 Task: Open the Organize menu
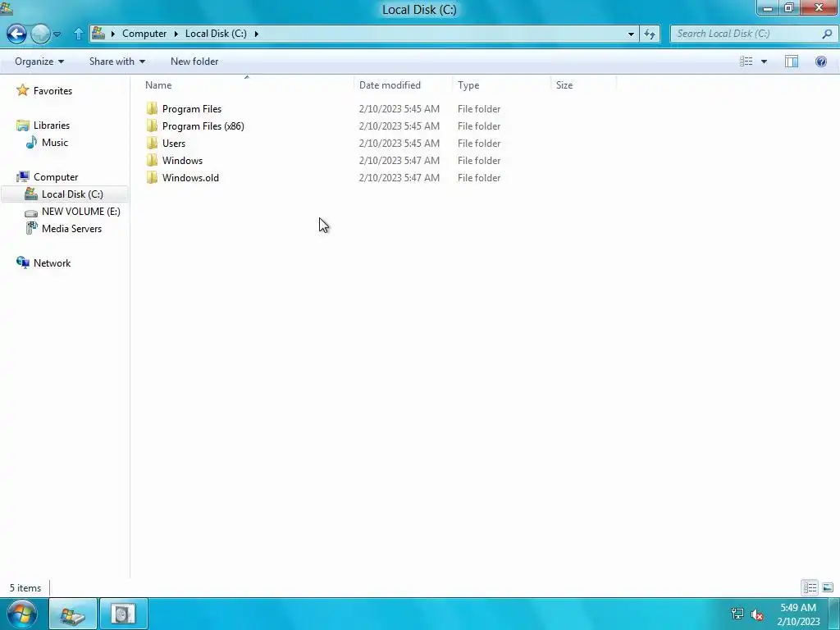(39, 62)
